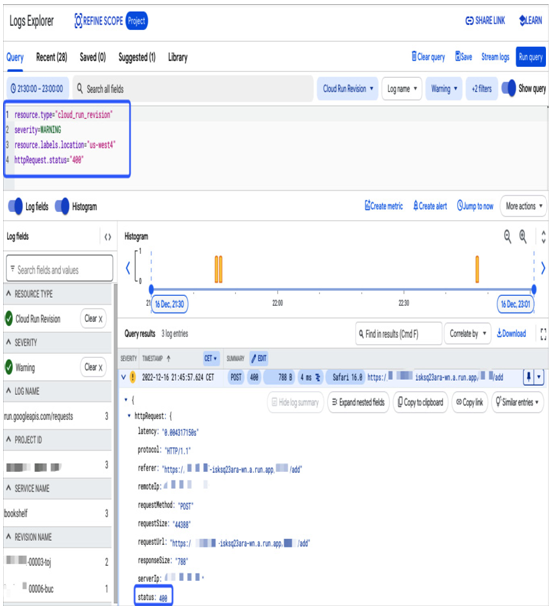Viewport: 553px width, 606px height.
Task: Select the histogram end-time slider handle
Action: (534, 289)
